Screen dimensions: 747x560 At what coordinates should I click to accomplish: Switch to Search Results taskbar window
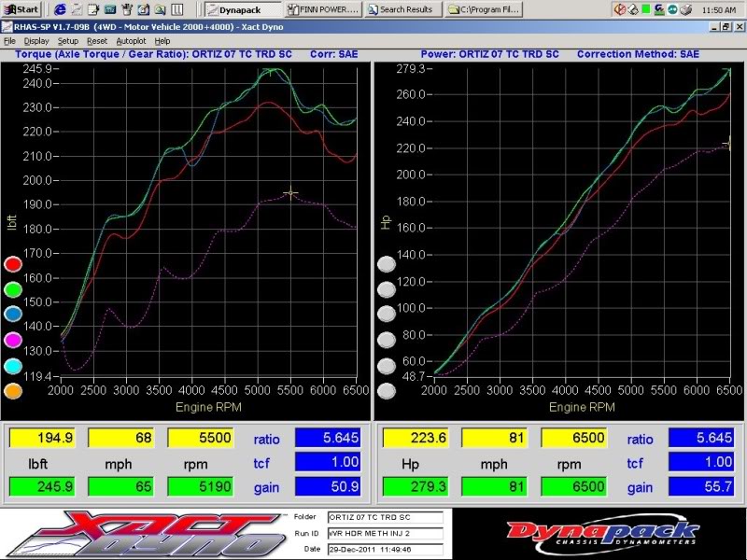[x=402, y=9]
